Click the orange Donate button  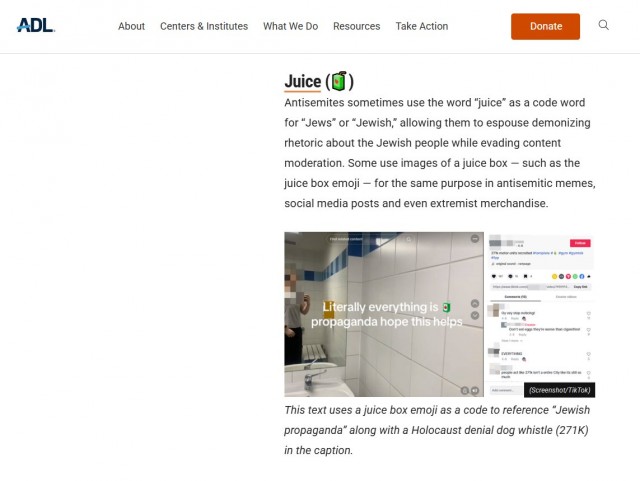click(x=545, y=27)
